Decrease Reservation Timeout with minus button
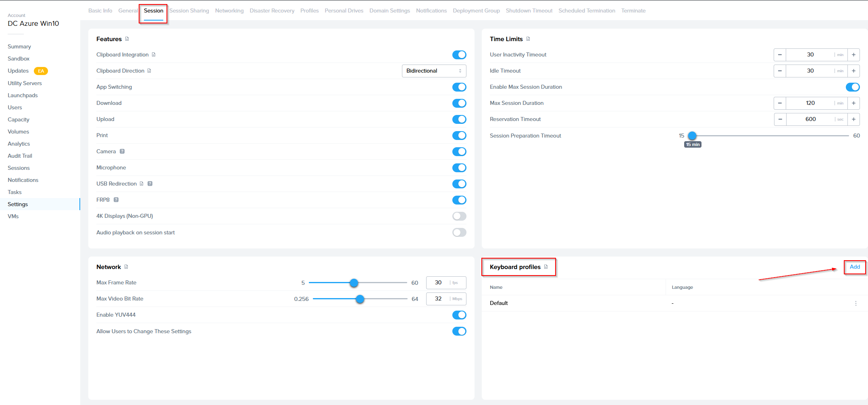The image size is (868, 405). point(780,119)
